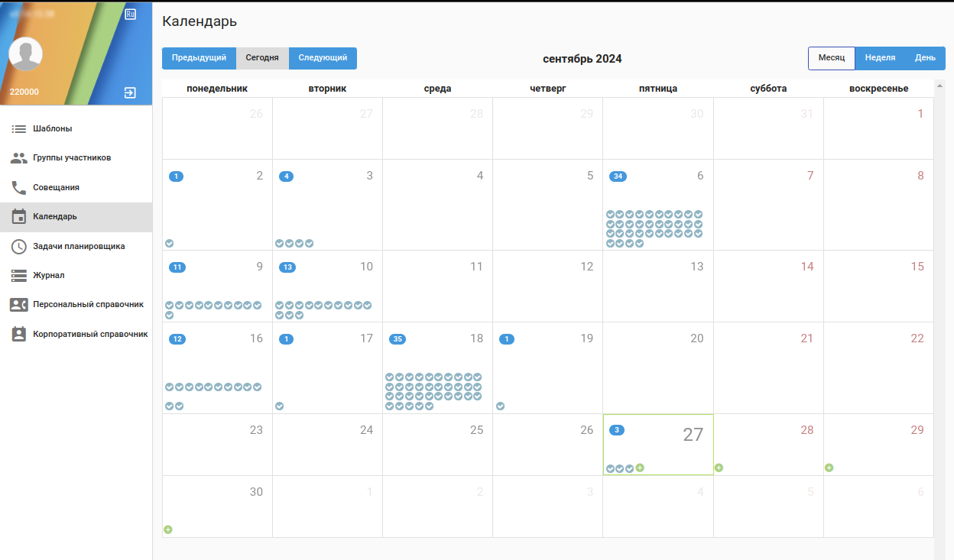Image resolution: width=954 pixels, height=560 pixels.
Task: Click the Ru language switcher icon
Action: click(x=131, y=15)
